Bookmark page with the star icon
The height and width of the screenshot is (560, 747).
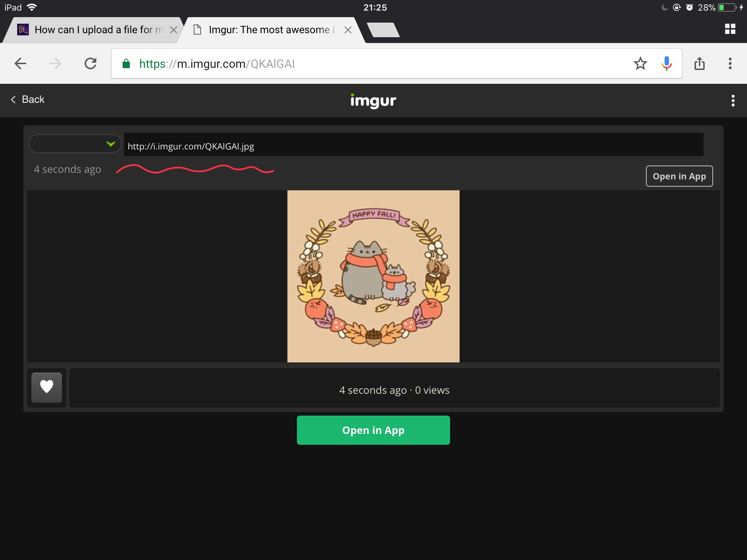pos(640,63)
